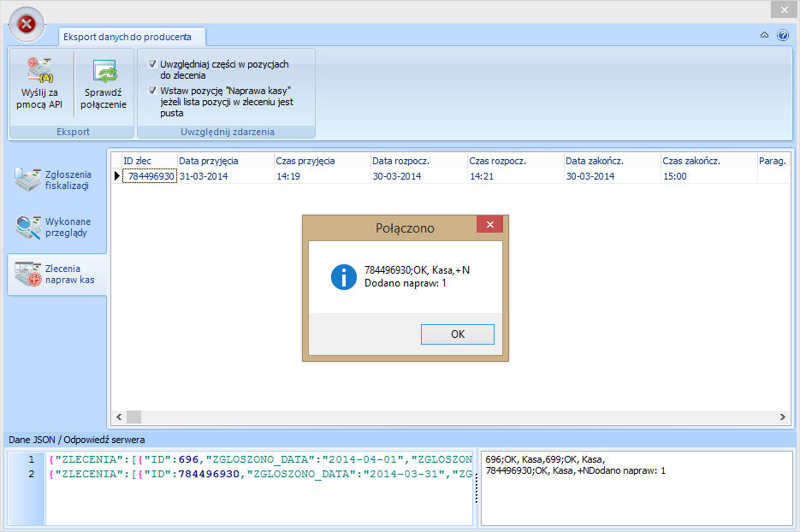Close the Połączono dialog with X
The image size is (800, 532).
(490, 225)
